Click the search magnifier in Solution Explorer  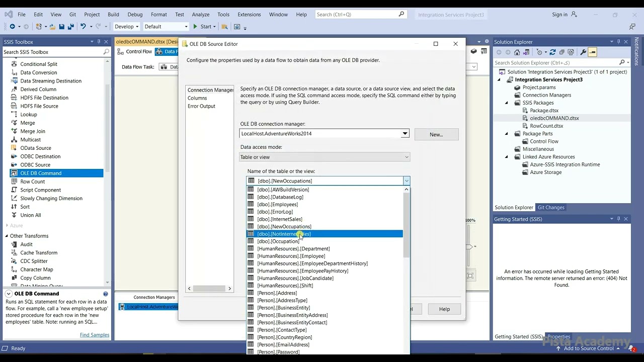(622, 63)
